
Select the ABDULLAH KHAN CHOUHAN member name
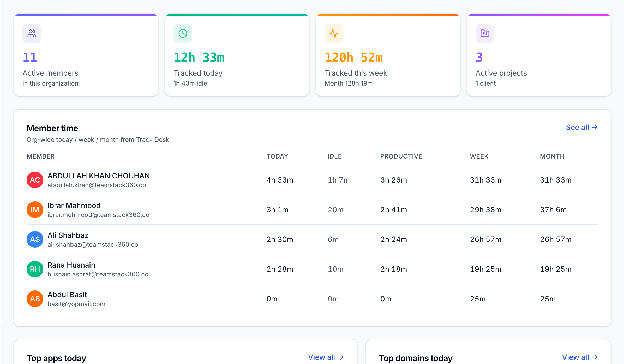(99, 176)
